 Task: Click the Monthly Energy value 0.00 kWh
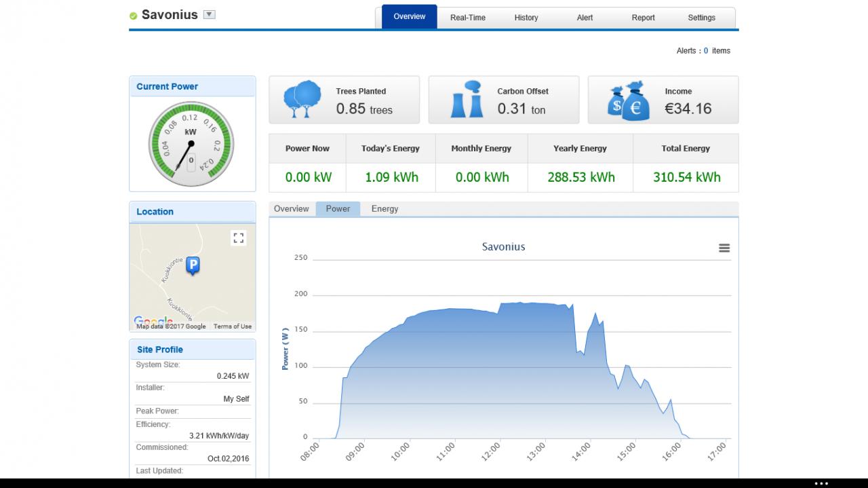[x=482, y=177]
